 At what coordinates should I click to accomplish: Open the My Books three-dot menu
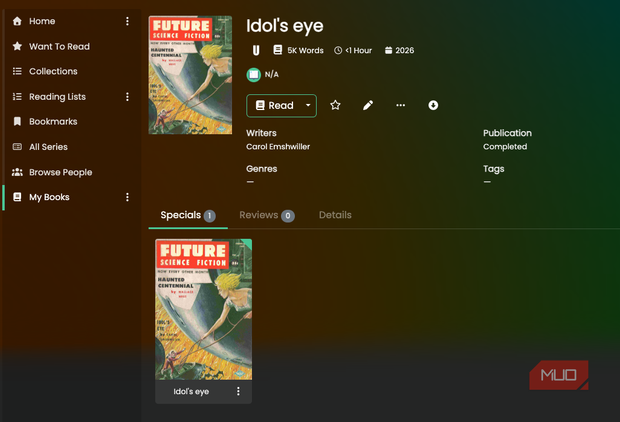point(127,197)
